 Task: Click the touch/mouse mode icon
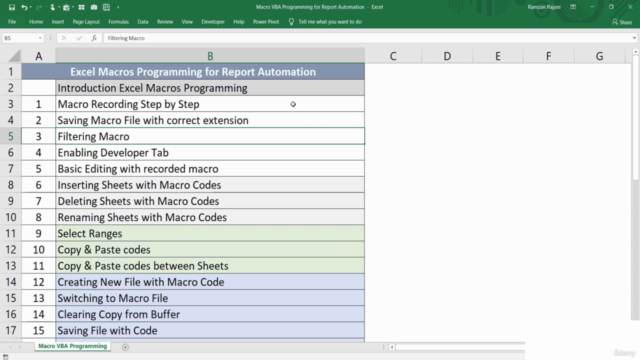pyautogui.click(x=52, y=7)
